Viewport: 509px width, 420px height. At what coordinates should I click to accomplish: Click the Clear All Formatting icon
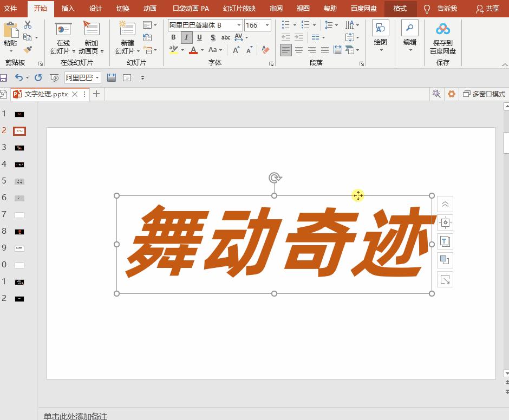tap(265, 50)
